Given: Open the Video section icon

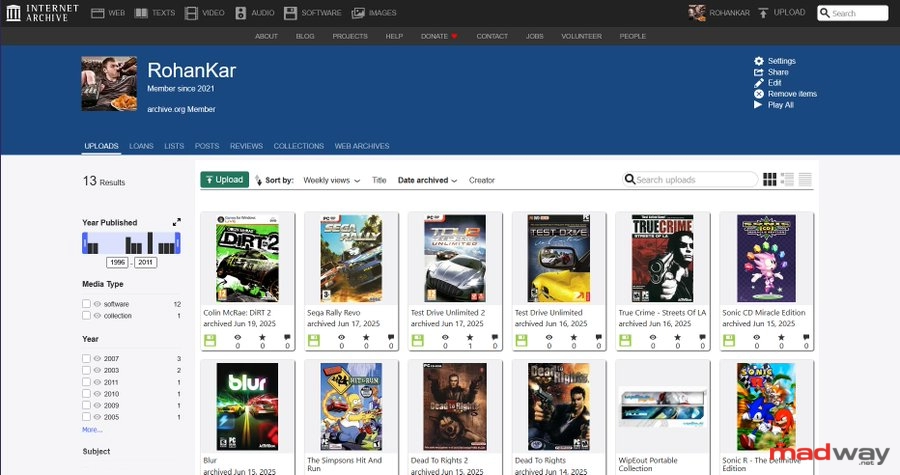Looking at the screenshot, I should (x=191, y=13).
